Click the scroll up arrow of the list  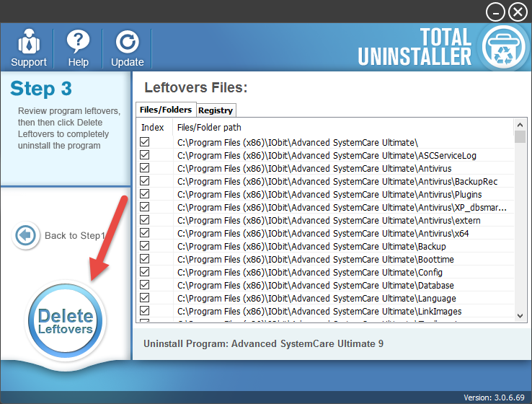tap(520, 125)
